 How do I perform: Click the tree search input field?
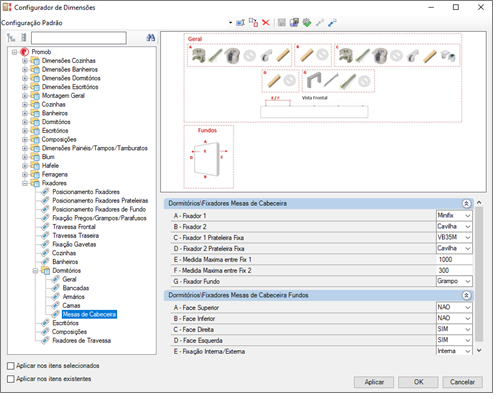point(79,38)
